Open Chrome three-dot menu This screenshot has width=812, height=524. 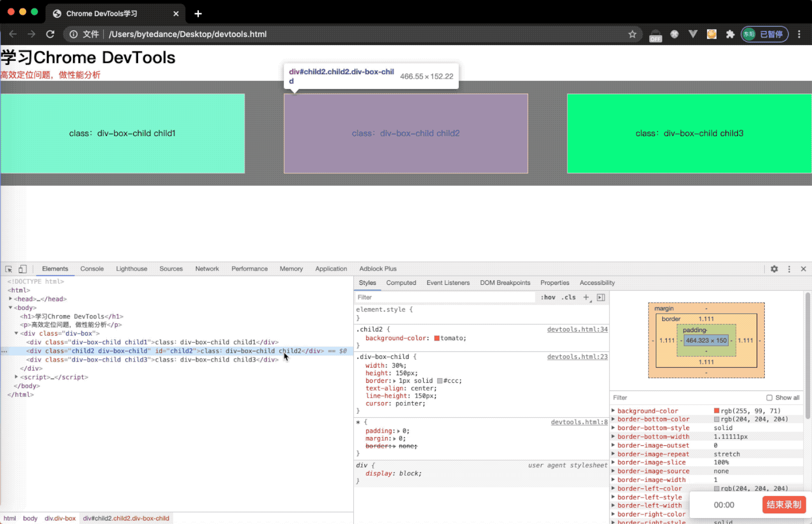[x=799, y=34]
